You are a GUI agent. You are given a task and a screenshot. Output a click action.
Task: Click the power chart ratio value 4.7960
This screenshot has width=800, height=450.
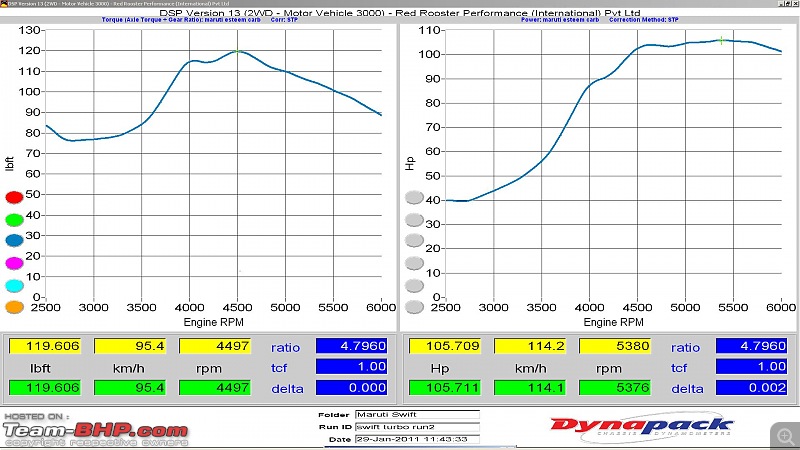(x=752, y=346)
